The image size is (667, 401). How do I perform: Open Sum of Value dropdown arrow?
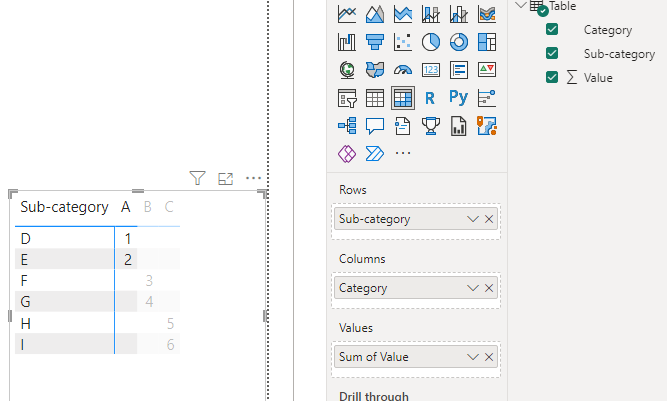point(473,357)
